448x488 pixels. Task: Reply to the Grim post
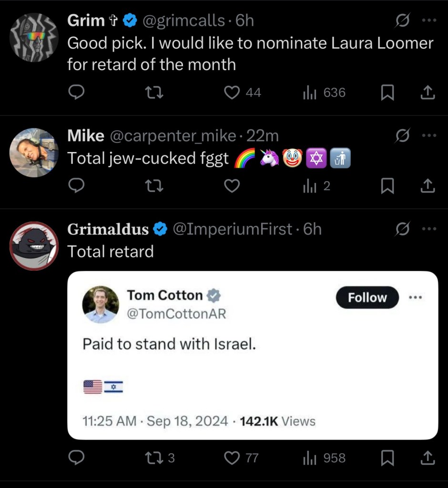(x=76, y=92)
